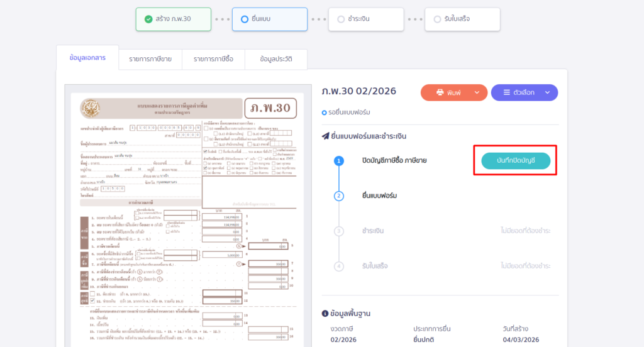
Task: Select the ยื่นแบบ step radio at top
Action: (245, 19)
